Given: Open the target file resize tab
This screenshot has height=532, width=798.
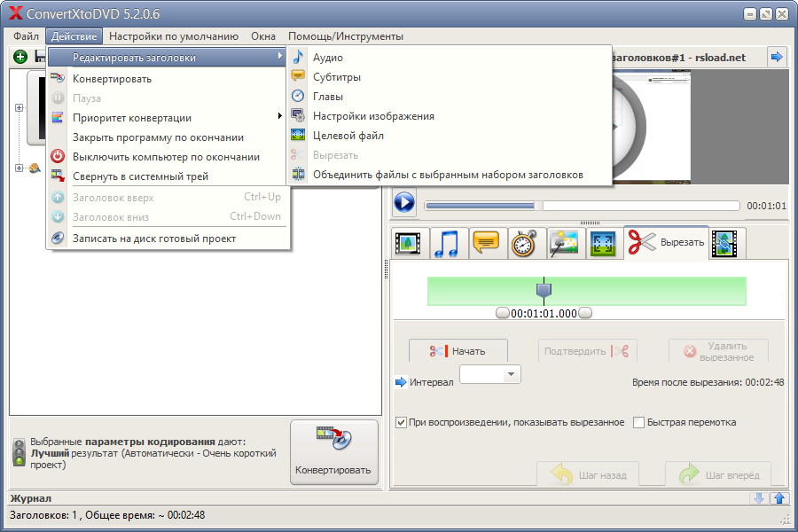Looking at the screenshot, I should (x=603, y=243).
